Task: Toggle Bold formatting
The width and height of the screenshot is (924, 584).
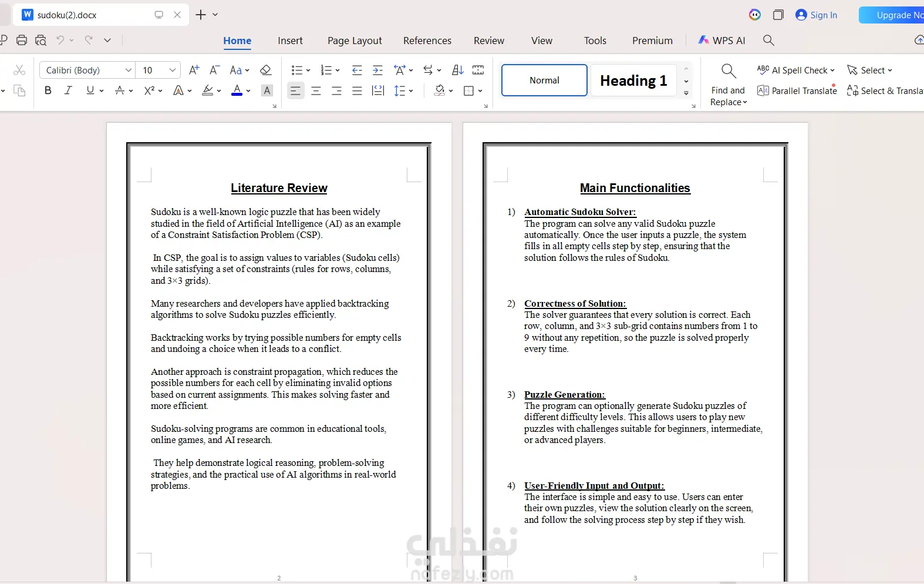Action: [48, 90]
